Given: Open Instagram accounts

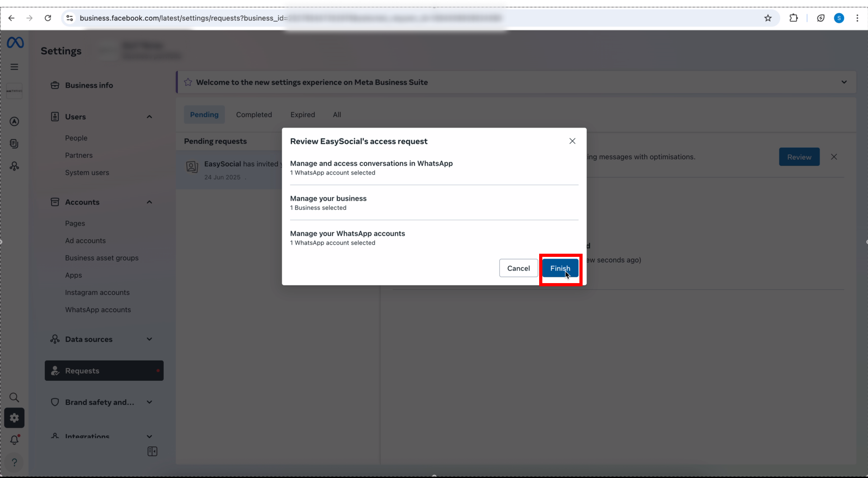Looking at the screenshot, I should tap(97, 292).
